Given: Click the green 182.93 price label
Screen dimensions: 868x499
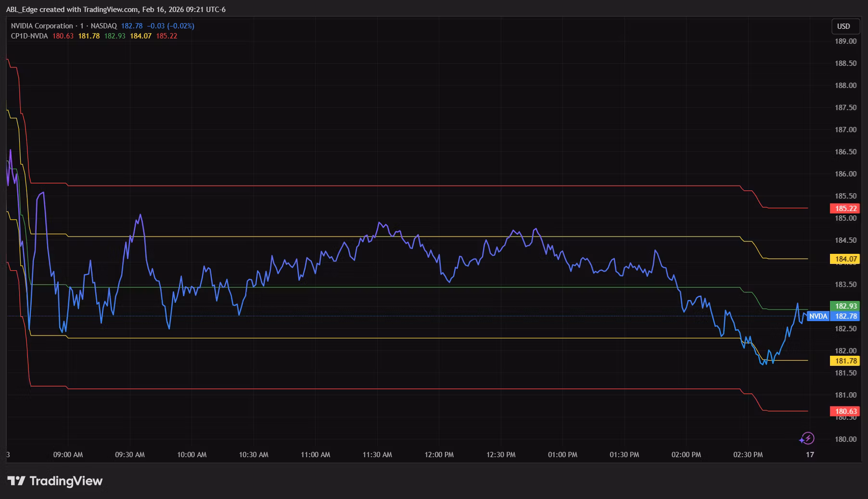Looking at the screenshot, I should 845,306.
